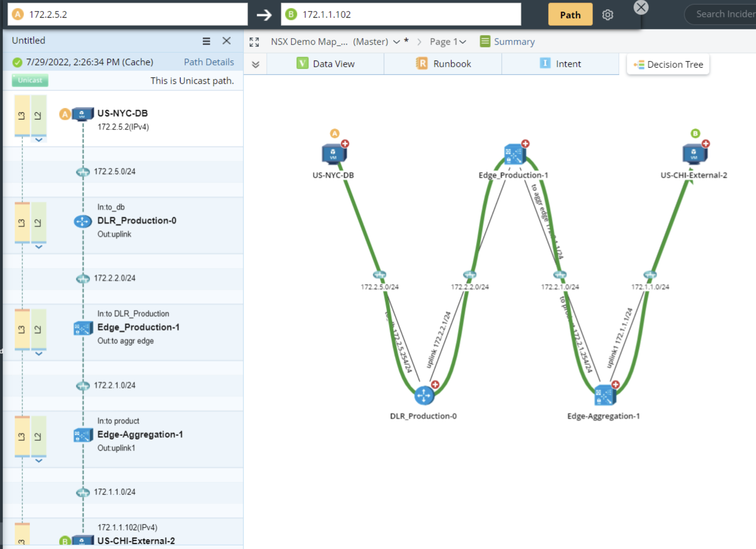Toggle L3 layer bar for Edge-Aggregation-1 hop
Viewport: 756px width, 549px height.
[22, 436]
